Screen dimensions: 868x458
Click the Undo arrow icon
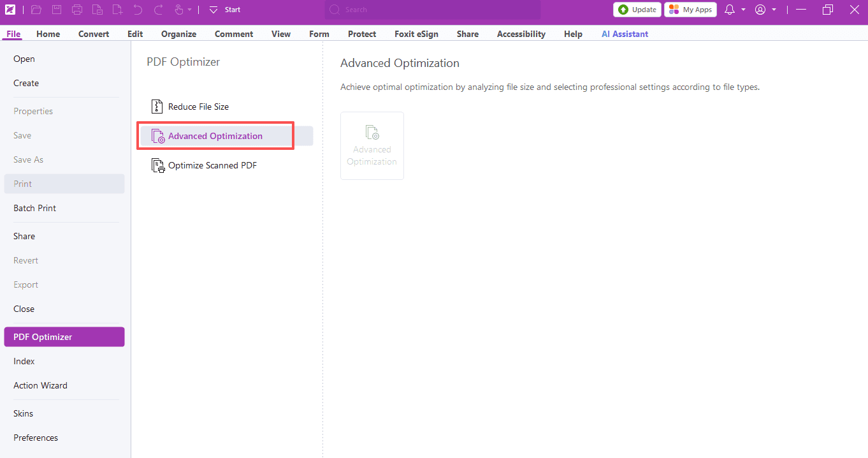(x=138, y=10)
